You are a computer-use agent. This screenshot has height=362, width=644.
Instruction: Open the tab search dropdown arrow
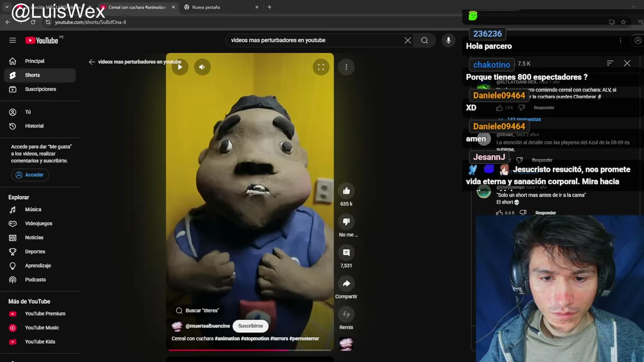[x=7, y=7]
